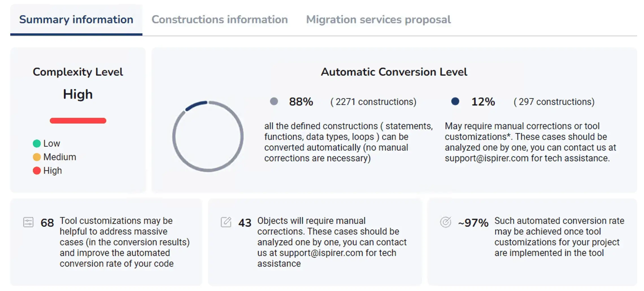Click the red complexity level bar
Image resolution: width=644 pixels, height=291 pixels.
tap(78, 121)
